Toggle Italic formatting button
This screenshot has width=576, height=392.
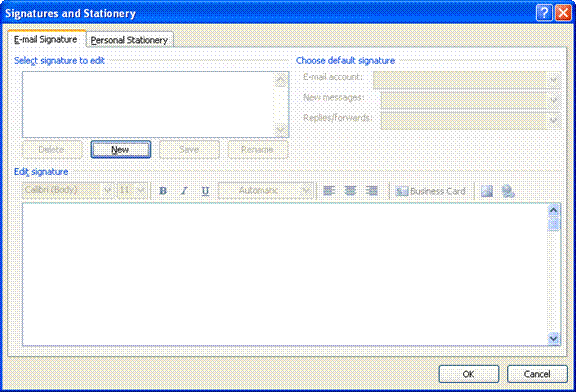pos(184,191)
